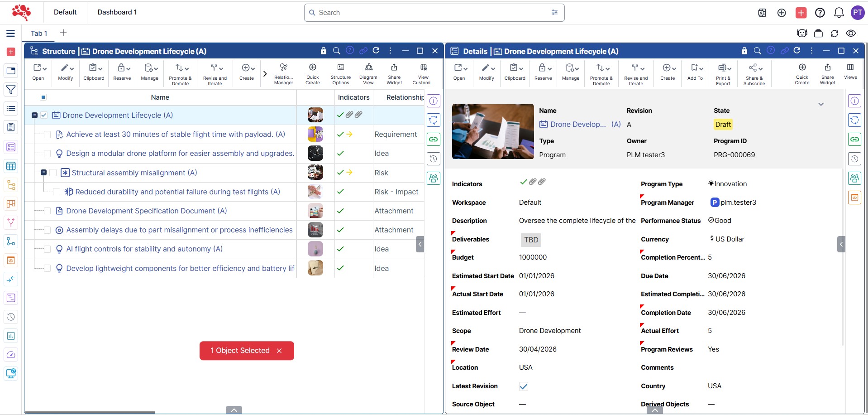Toggle checkbox for Drone Development Lifecycle row

pyautogui.click(x=44, y=116)
